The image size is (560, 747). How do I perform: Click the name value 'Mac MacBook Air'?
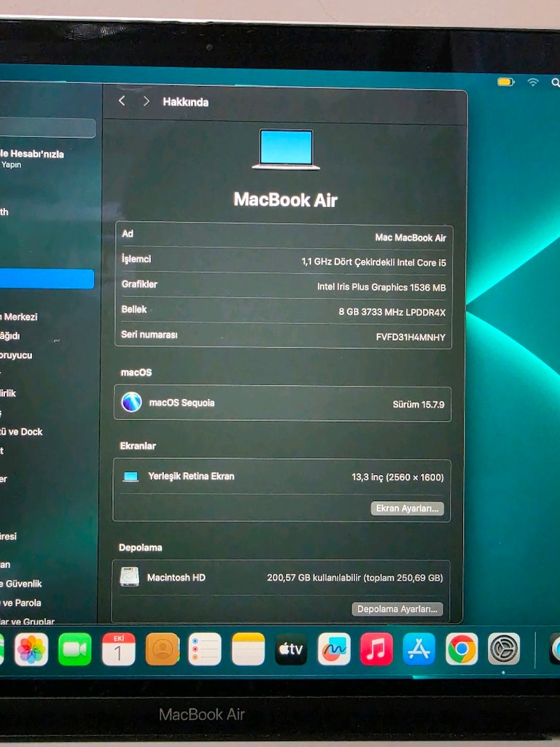click(x=411, y=237)
